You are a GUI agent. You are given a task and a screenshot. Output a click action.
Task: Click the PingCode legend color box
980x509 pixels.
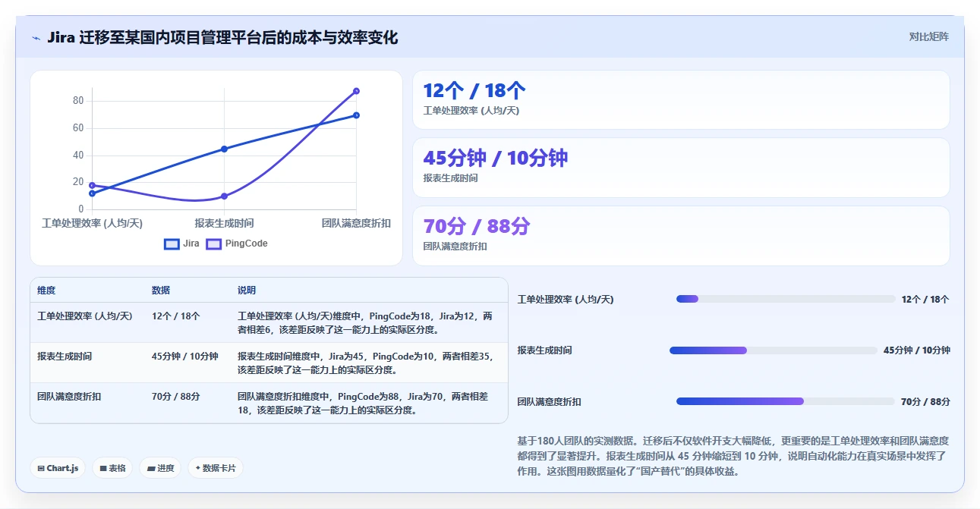[x=214, y=244]
